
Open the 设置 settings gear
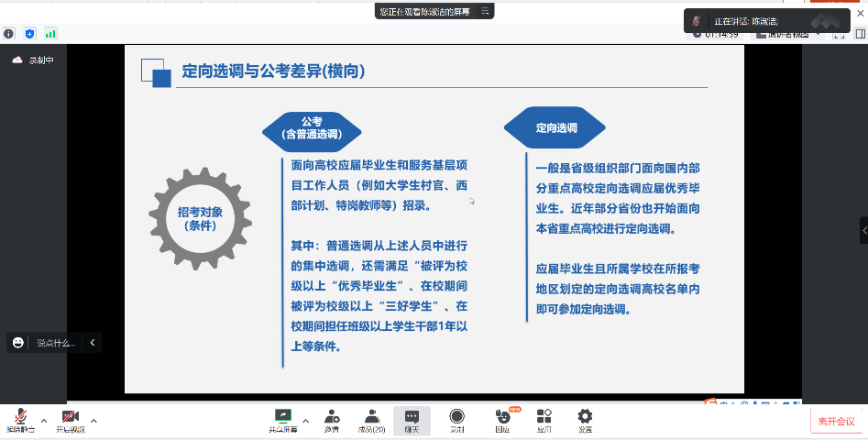coord(585,420)
